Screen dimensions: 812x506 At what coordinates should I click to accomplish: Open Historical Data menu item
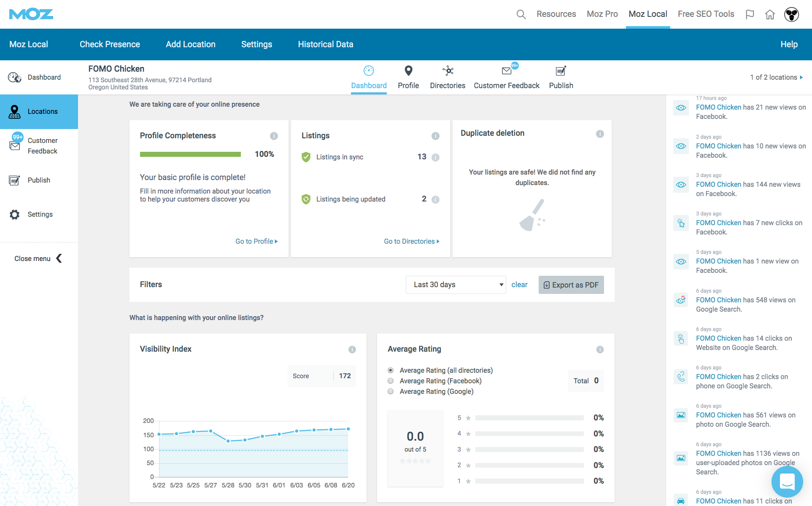(x=325, y=44)
